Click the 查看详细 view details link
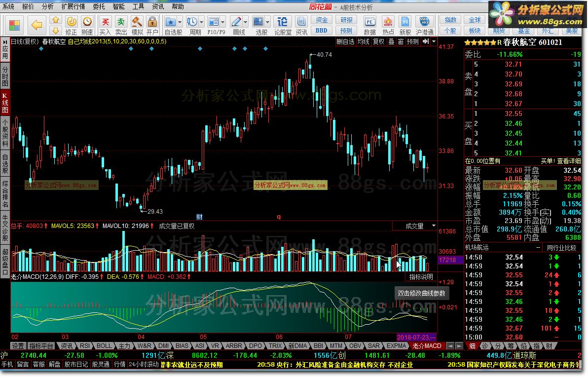Viewport: 588px width, 377px height. (568, 161)
